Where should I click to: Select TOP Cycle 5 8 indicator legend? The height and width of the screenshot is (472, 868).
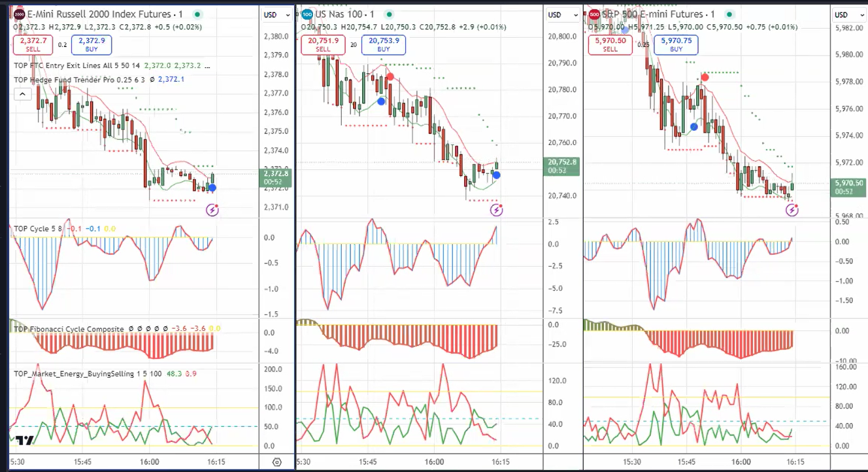pos(39,229)
